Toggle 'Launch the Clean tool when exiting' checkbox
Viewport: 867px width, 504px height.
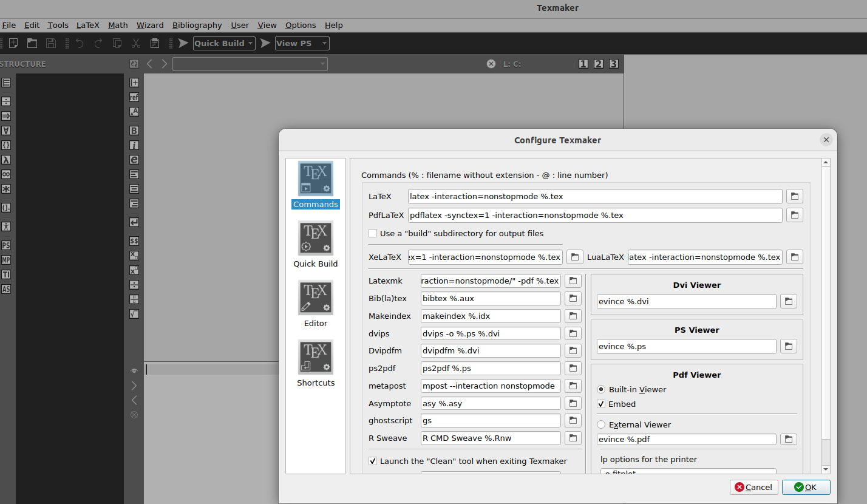[373, 461]
